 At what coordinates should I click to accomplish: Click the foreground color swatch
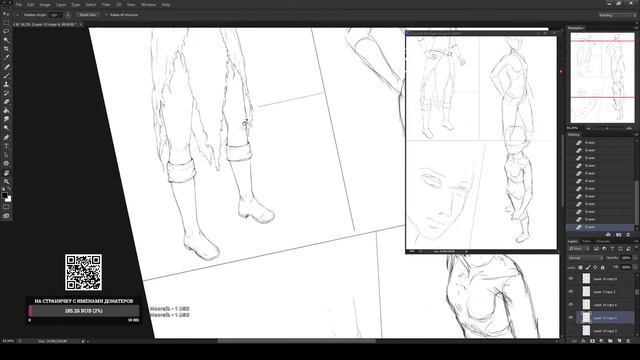click(x=4, y=195)
